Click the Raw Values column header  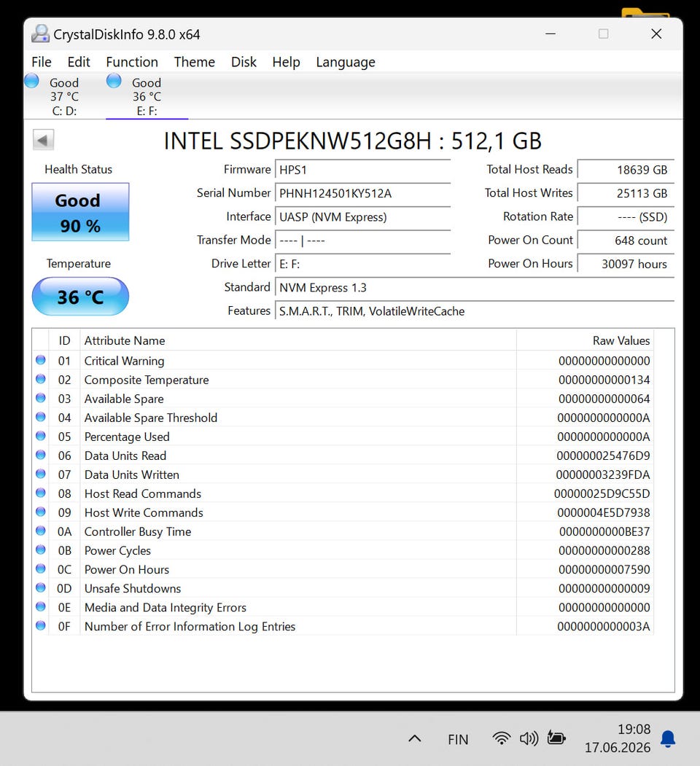tap(585, 340)
